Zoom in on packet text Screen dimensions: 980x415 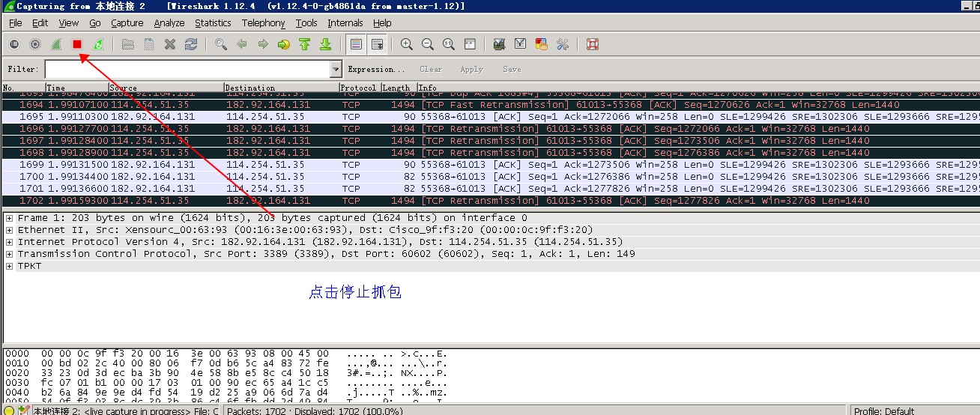pos(407,44)
